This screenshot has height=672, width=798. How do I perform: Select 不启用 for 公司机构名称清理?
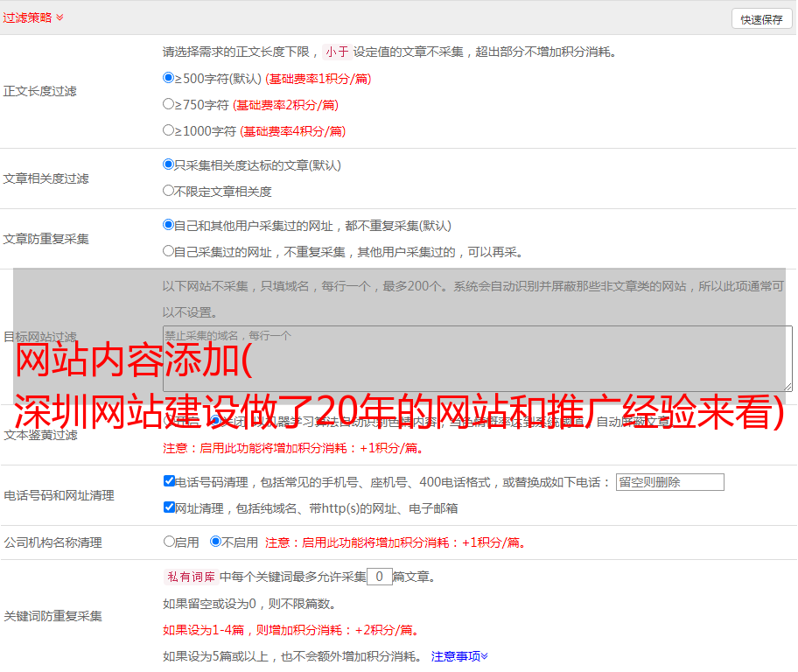(x=216, y=542)
